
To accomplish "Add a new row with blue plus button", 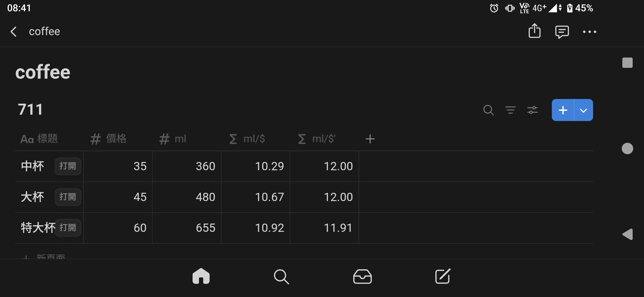I will [563, 110].
